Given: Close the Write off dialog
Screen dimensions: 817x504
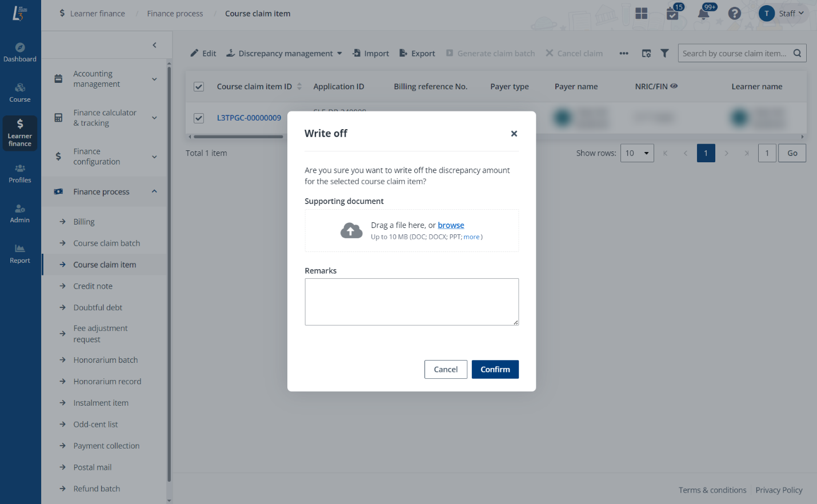Looking at the screenshot, I should [514, 134].
